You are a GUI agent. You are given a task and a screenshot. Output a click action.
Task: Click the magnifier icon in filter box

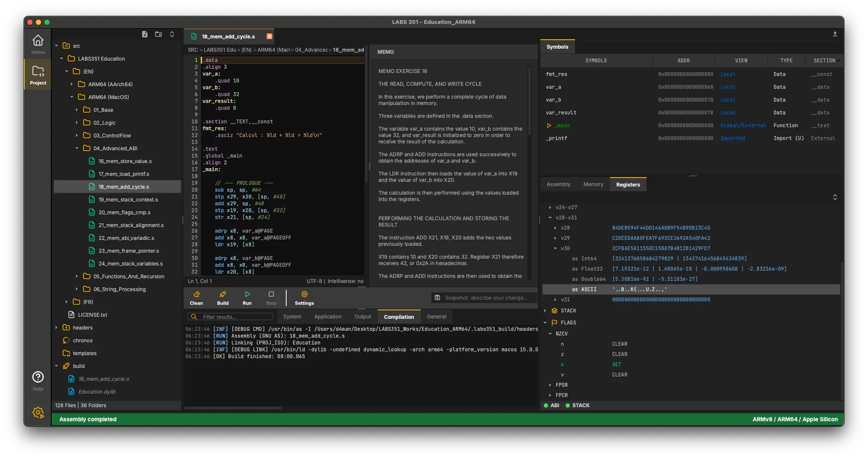click(194, 317)
